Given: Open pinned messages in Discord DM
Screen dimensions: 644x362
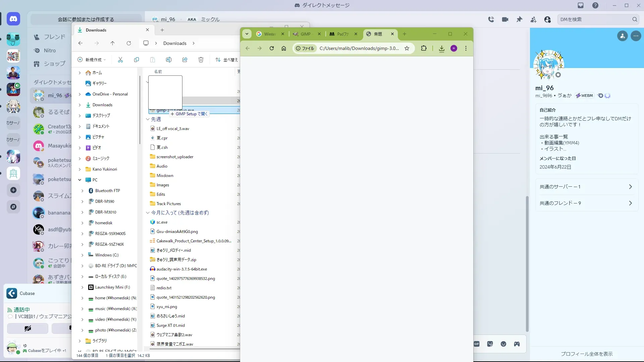Looking at the screenshot, I should [x=519, y=19].
